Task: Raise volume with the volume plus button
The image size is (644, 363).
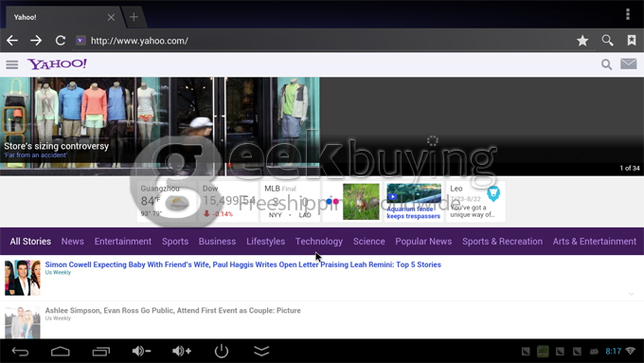Action: point(182,351)
